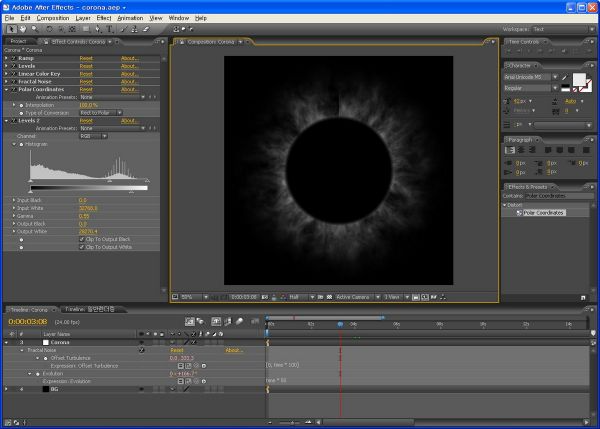600x429 pixels.
Task: Toggle the Ramp effect enable switch
Action: pyautogui.click(x=14, y=58)
